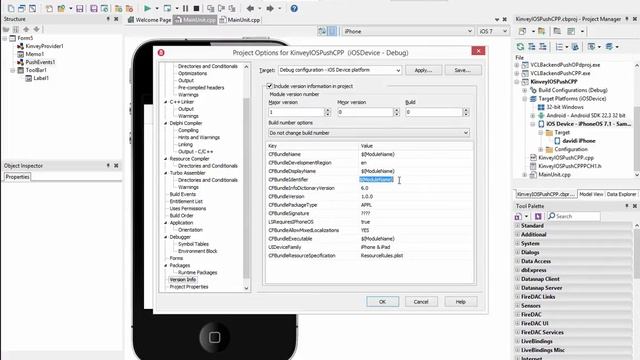Expand the Android SDK platform node
This screenshot has height=360, width=640.
[533, 116]
